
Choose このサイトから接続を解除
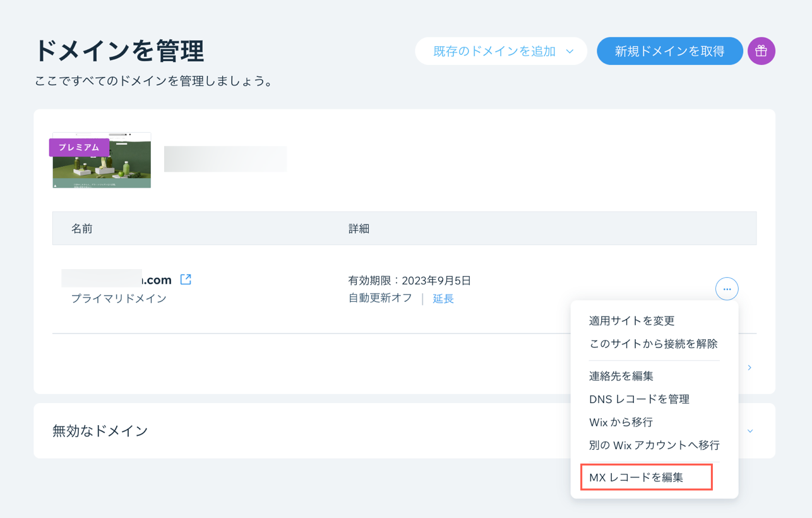[653, 344]
